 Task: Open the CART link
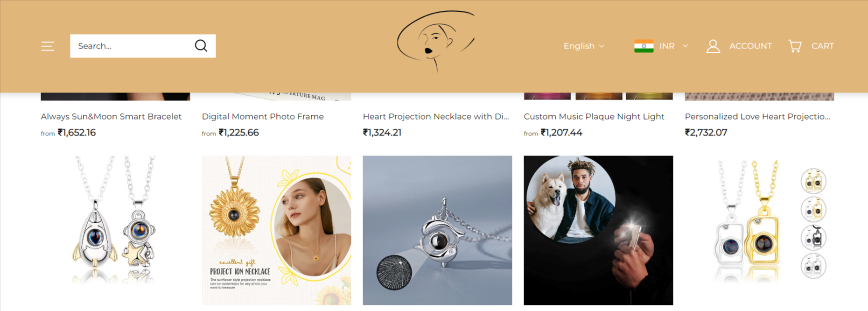822,46
